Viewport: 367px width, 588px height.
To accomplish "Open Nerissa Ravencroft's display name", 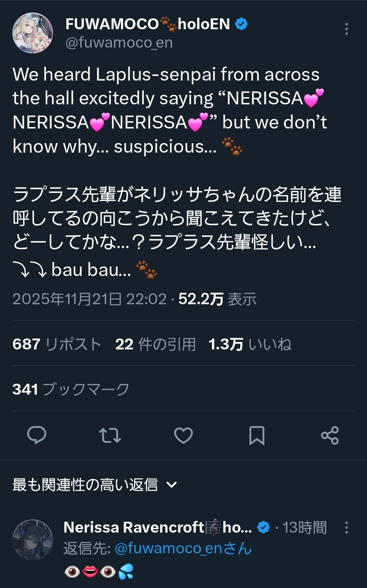I will [x=134, y=528].
